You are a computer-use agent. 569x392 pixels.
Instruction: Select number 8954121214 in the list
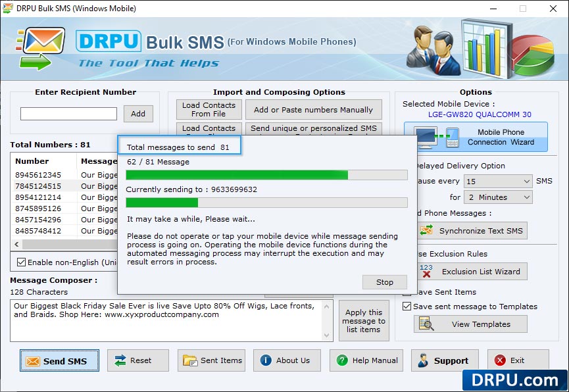pos(38,197)
